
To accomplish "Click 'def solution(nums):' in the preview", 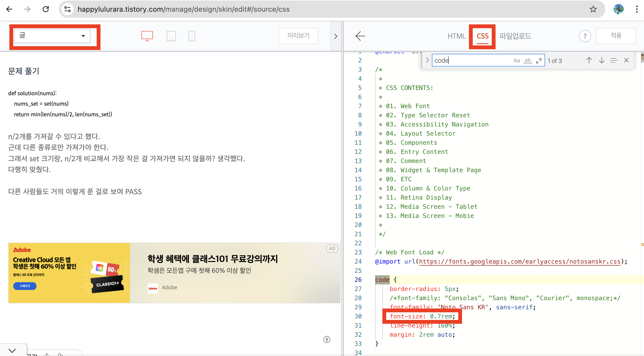I will pos(32,93).
